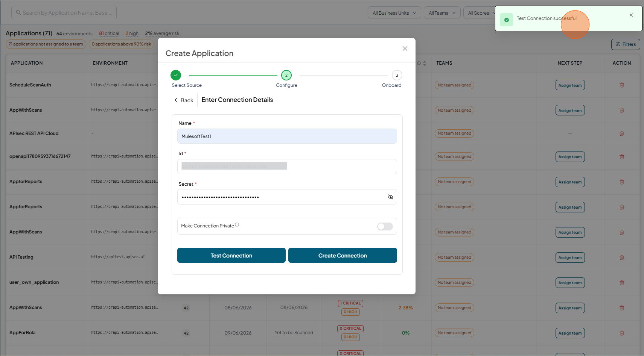Viewport: 644px width, 356px height.
Task: Close the Create Application dialog
Action: (x=405, y=48)
